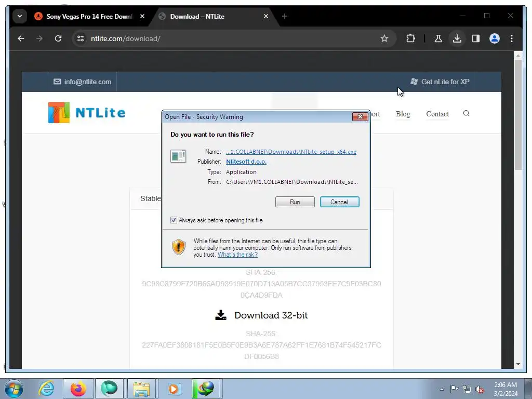532x399 pixels.
Task: Open a new browser tab
Action: 285,16
